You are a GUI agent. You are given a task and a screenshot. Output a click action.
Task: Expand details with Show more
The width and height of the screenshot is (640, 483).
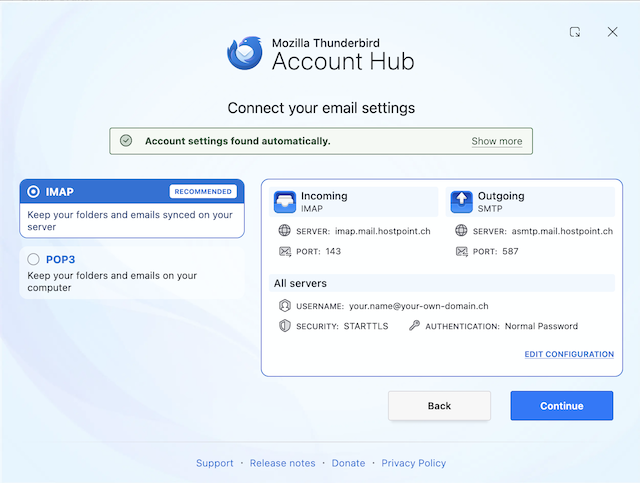point(497,141)
